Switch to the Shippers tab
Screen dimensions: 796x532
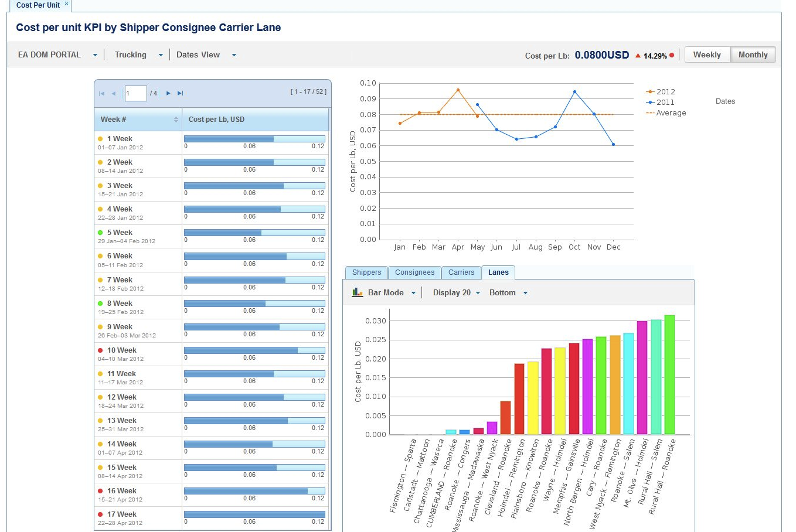(366, 272)
